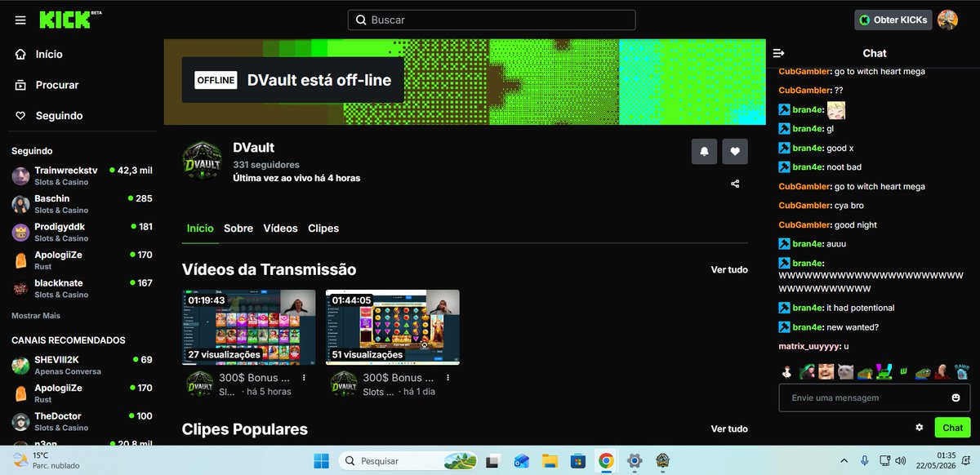This screenshot has width=980, height=475.
Task: Open the Windows Start menu
Action: pos(320,461)
